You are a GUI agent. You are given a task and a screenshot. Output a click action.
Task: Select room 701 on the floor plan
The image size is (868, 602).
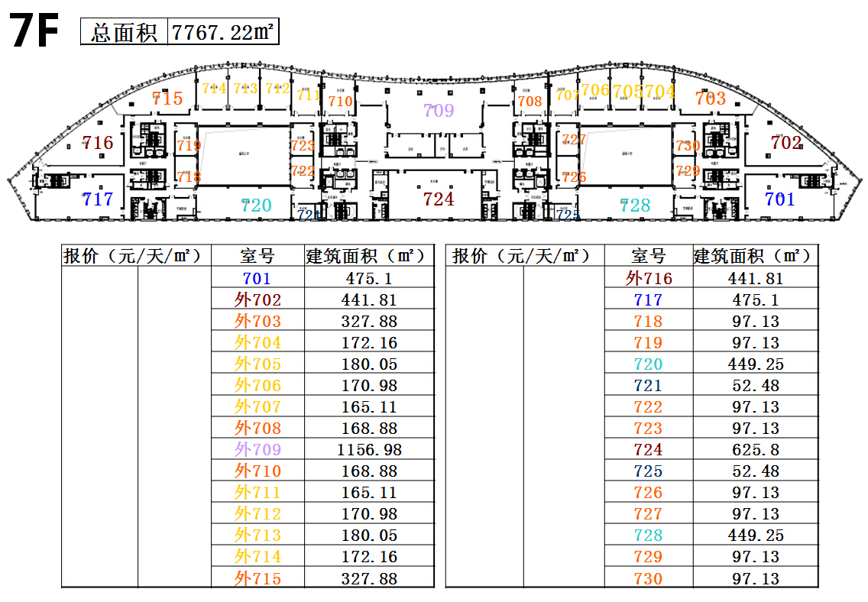point(780,199)
